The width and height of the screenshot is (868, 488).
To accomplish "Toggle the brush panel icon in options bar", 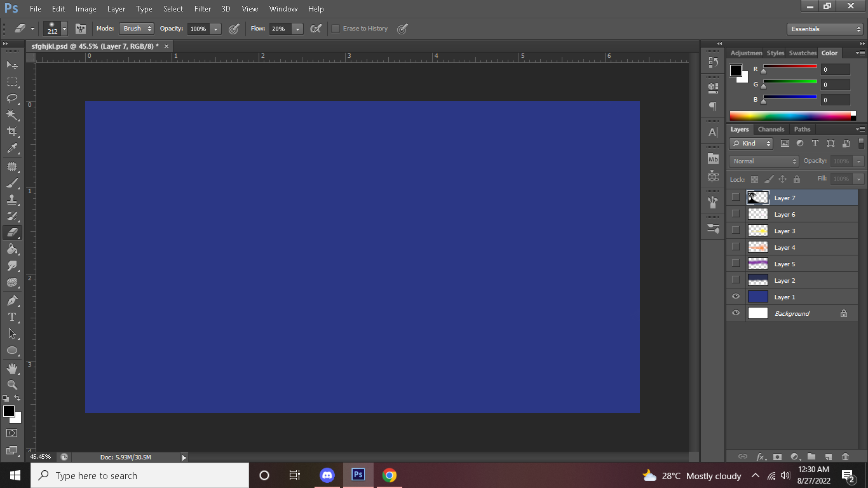I will coord(81,29).
